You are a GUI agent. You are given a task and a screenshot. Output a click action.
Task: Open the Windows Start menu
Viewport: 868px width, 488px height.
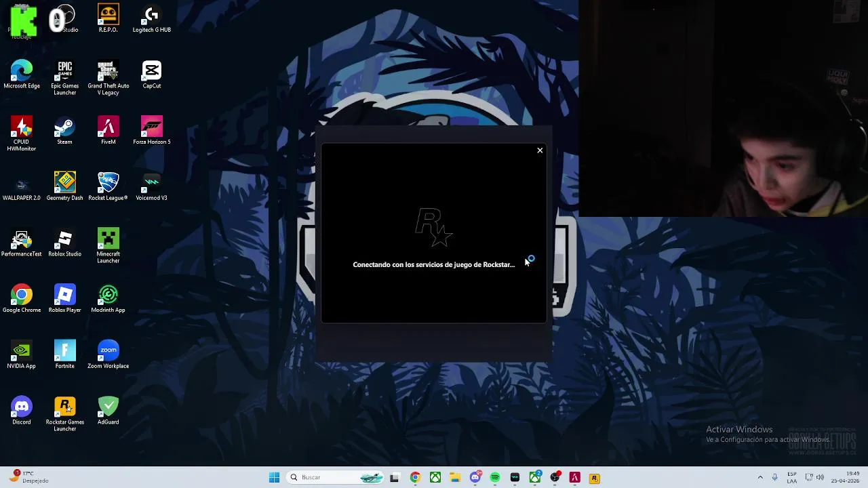pyautogui.click(x=274, y=478)
